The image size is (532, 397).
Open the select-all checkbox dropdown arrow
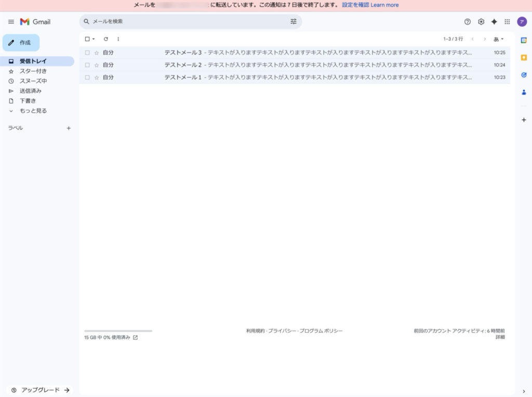(94, 39)
